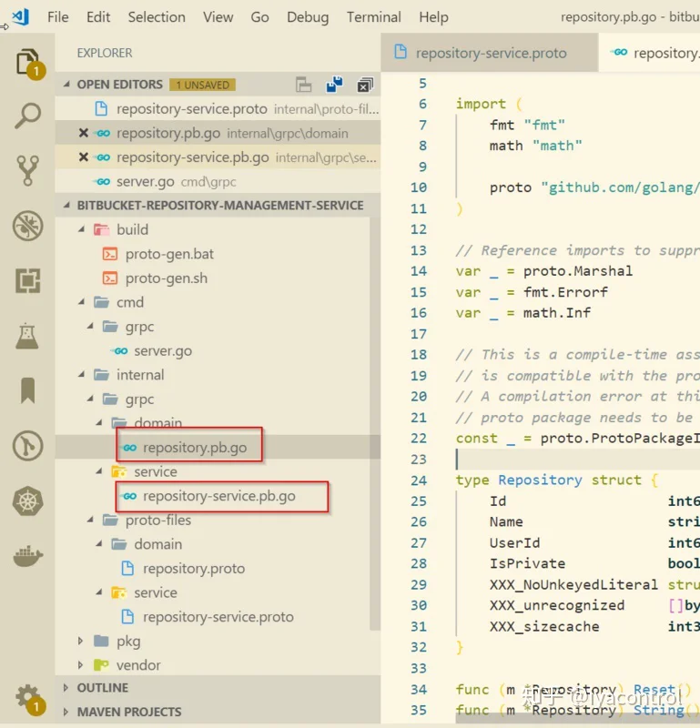Open server.go in the file tree

tap(163, 351)
